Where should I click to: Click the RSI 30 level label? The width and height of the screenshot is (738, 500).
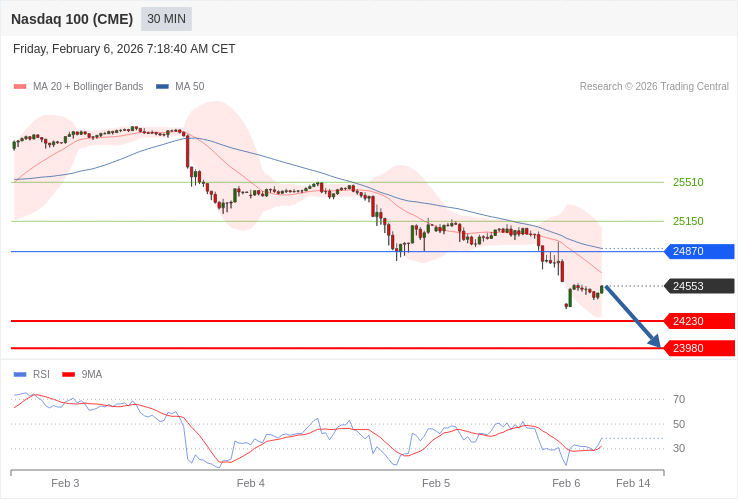click(x=679, y=448)
